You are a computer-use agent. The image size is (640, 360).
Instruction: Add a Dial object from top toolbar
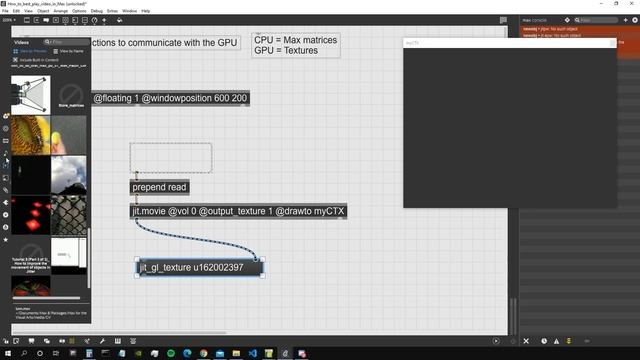click(x=95, y=20)
